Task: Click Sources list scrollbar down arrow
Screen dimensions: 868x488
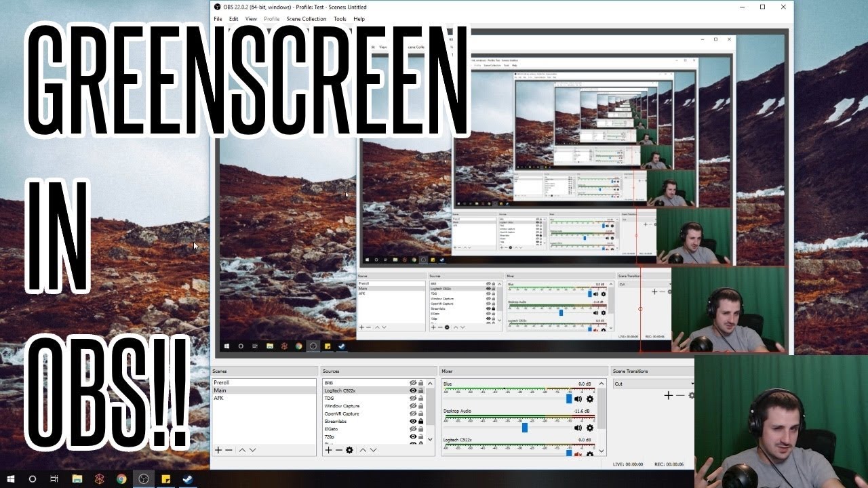Action: pyautogui.click(x=430, y=440)
